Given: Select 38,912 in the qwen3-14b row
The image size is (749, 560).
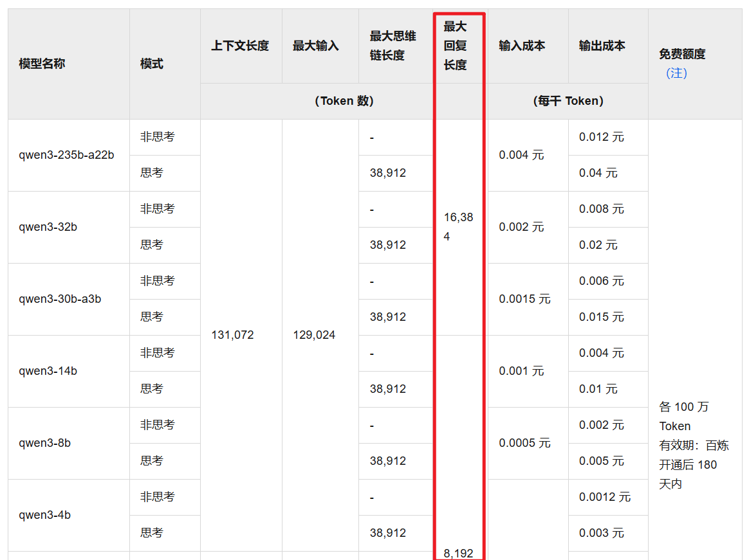Looking at the screenshot, I should [x=388, y=389].
